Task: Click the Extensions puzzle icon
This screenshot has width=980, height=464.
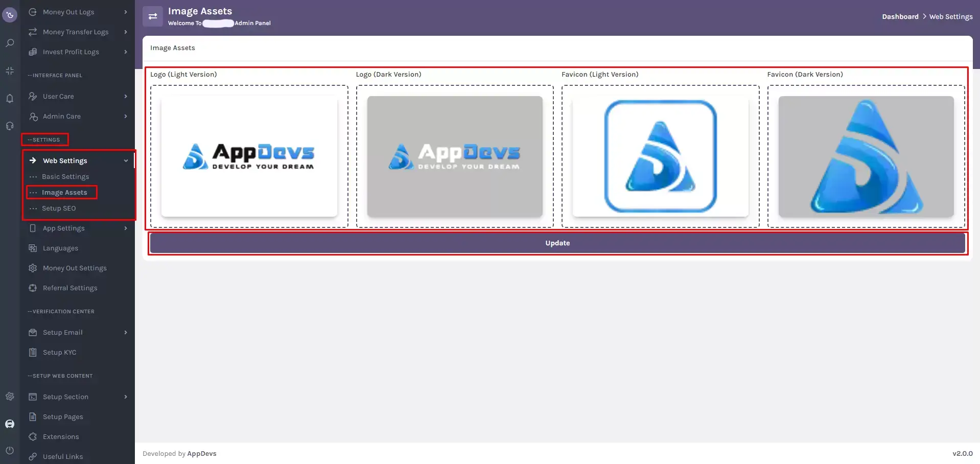Action: click(33, 436)
